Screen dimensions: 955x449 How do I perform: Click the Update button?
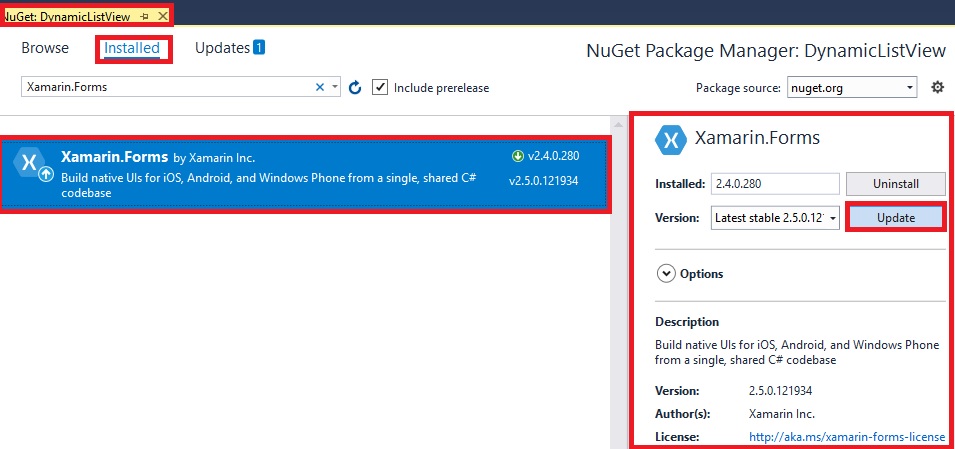click(x=895, y=218)
